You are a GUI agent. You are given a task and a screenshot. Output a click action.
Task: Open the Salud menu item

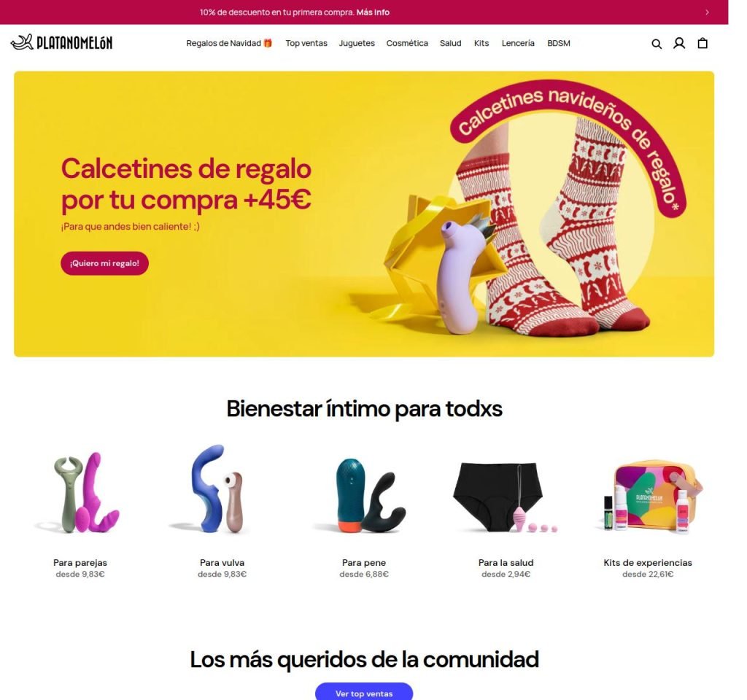click(450, 43)
